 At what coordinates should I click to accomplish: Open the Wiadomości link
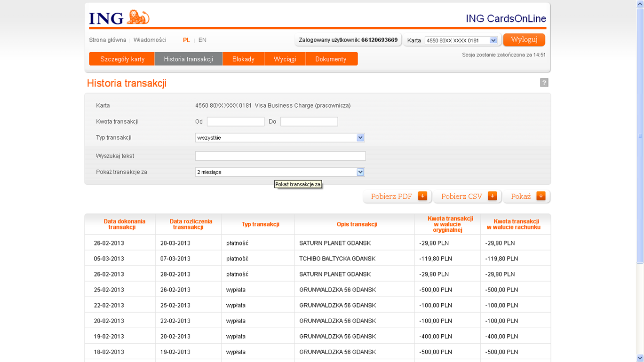[x=150, y=40]
